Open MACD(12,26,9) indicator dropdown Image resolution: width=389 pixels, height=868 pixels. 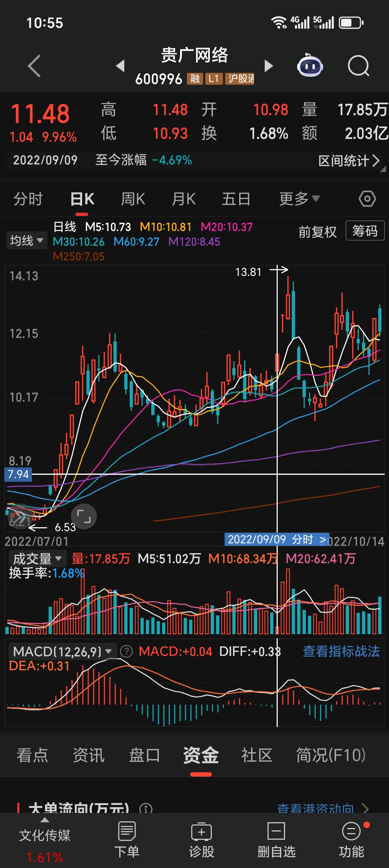click(x=62, y=651)
